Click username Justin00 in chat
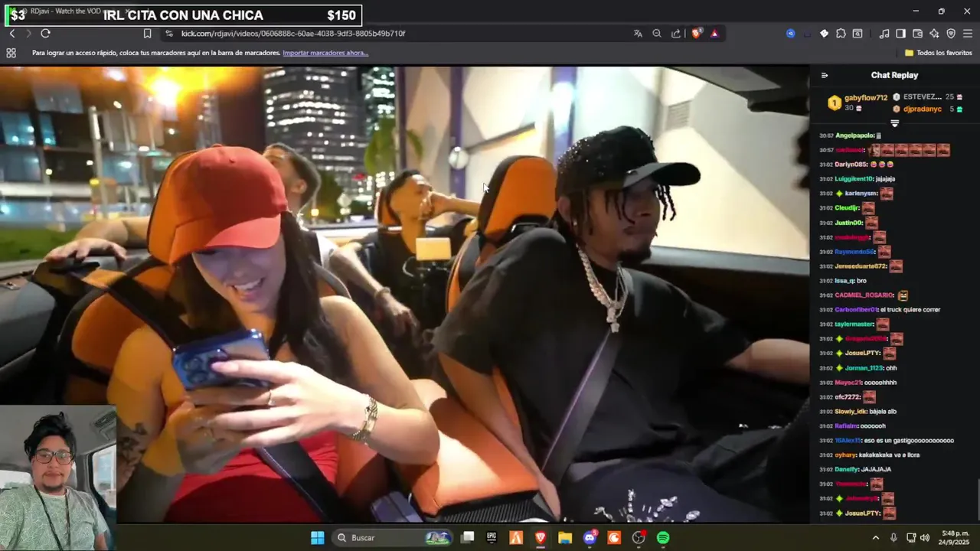Viewport: 980px width, 551px height. [x=848, y=223]
